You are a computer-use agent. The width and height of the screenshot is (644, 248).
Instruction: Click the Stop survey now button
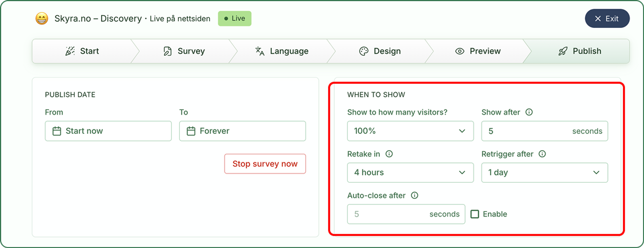click(x=265, y=164)
